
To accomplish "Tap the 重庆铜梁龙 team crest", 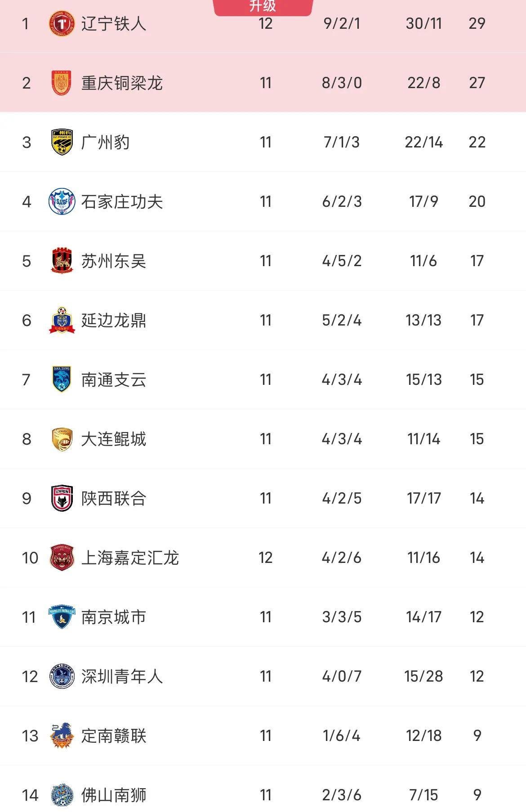I will click(62, 83).
